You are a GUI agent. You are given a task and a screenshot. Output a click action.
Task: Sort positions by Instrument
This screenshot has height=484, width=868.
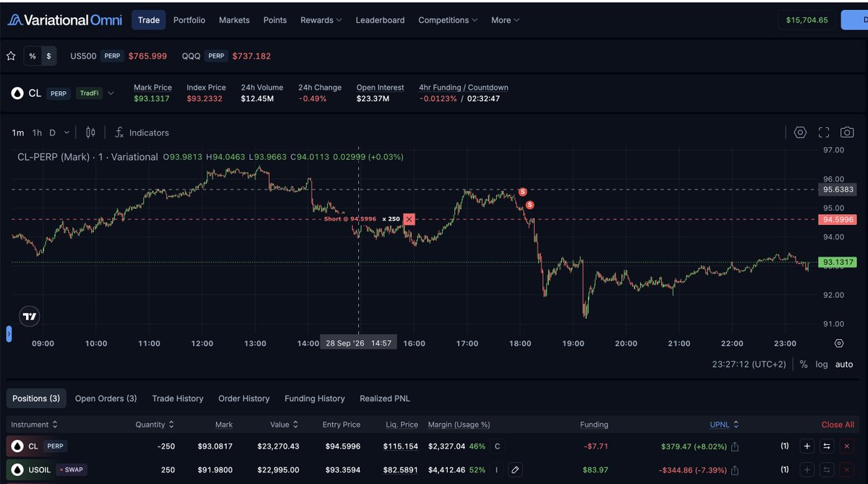click(x=34, y=425)
